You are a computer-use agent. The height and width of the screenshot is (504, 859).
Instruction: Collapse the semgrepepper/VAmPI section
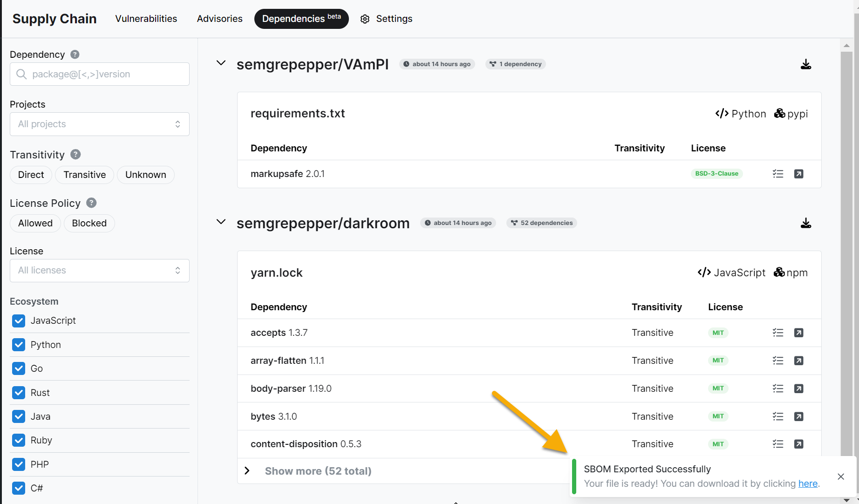pyautogui.click(x=221, y=63)
